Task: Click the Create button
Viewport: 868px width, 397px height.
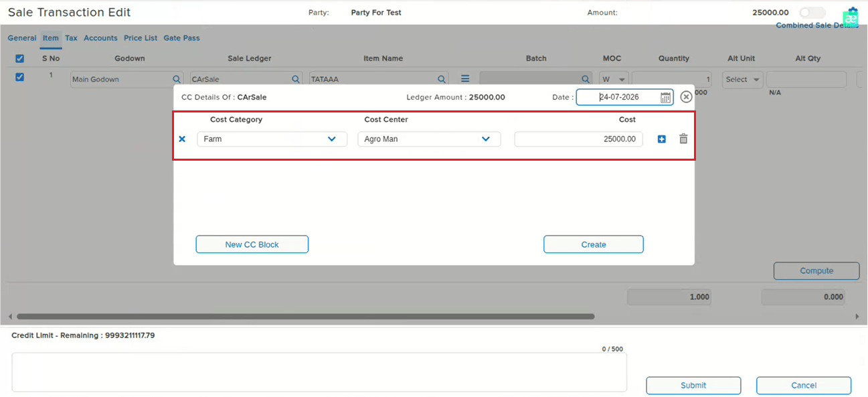Action: [x=593, y=244]
